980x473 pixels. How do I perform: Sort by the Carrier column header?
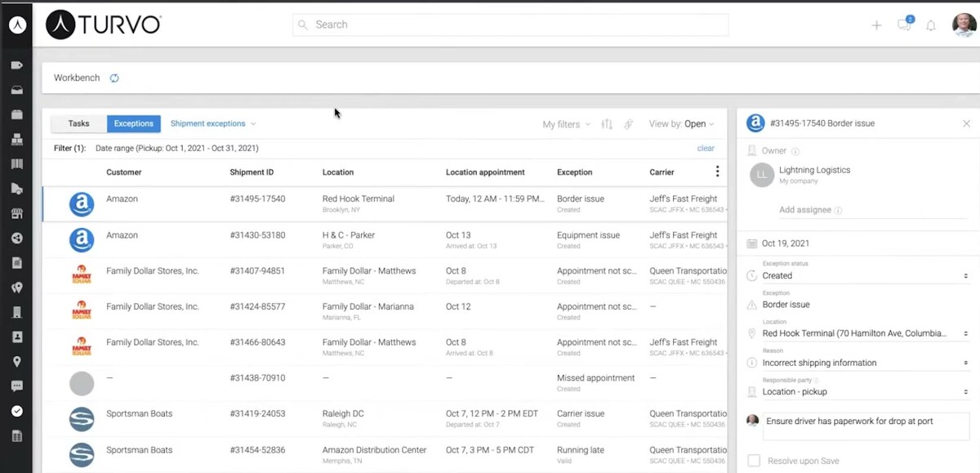coord(662,172)
